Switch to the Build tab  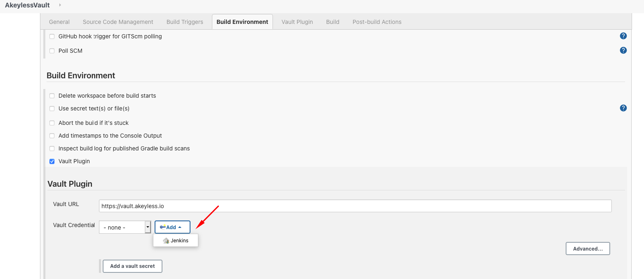tap(333, 22)
